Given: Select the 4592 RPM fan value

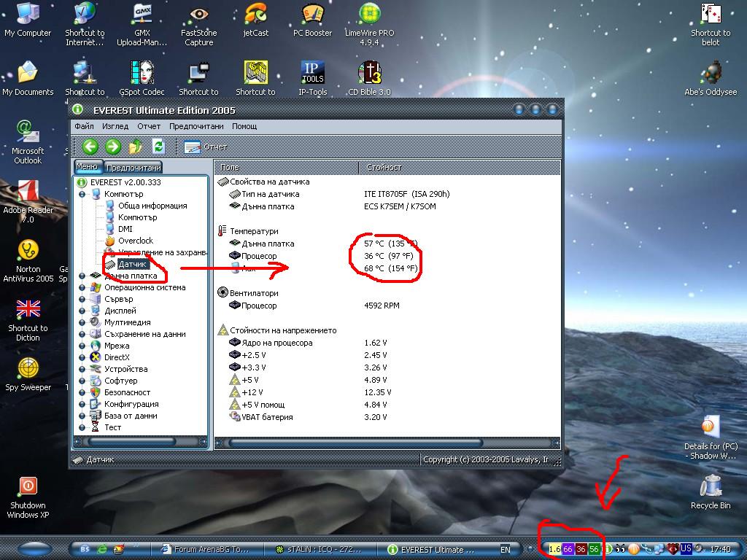Looking at the screenshot, I should click(x=382, y=306).
